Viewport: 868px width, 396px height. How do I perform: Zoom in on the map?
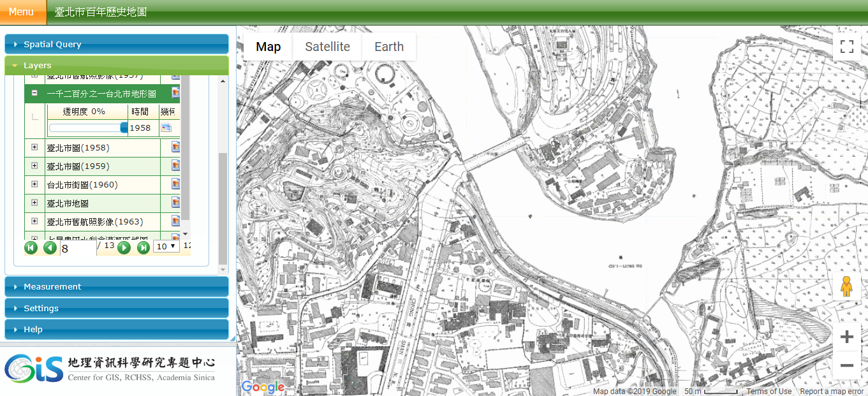pyautogui.click(x=846, y=337)
